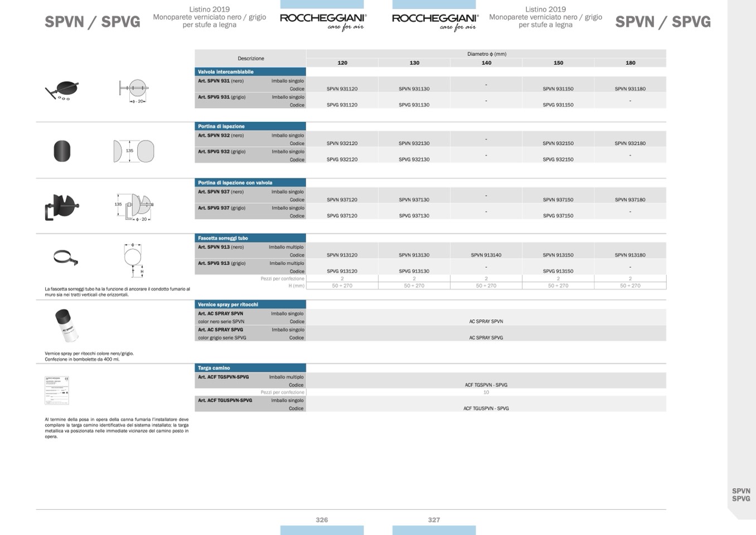Click the inspection door with valve image
The width and height of the screenshot is (756, 535).
click(61, 207)
